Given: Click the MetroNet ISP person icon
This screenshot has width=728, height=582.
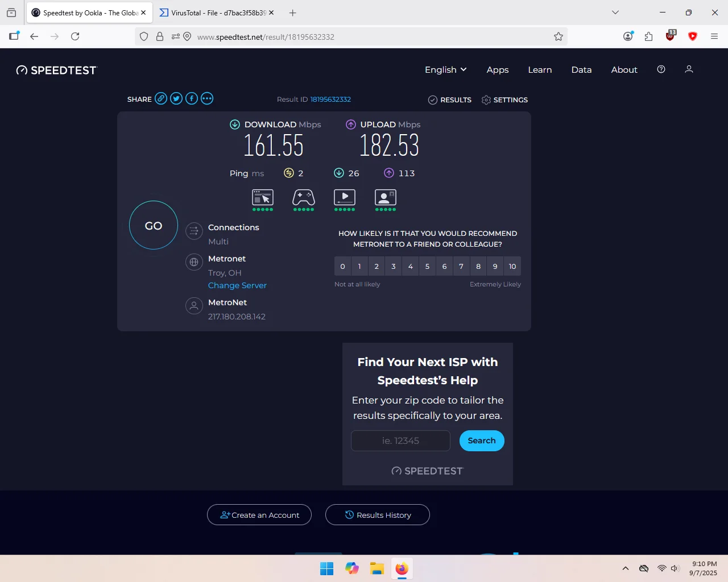Looking at the screenshot, I should (x=194, y=306).
